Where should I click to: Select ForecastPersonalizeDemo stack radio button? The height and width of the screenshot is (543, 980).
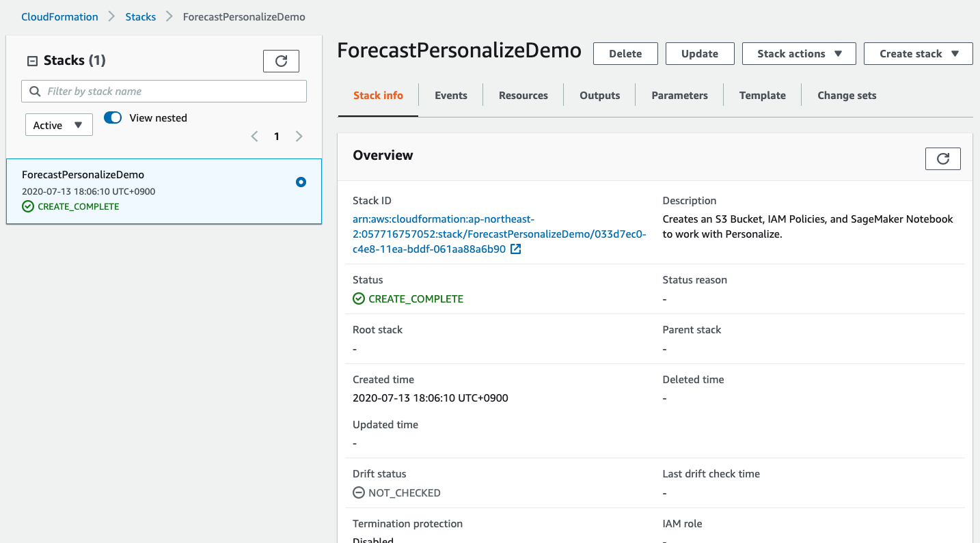click(x=301, y=182)
